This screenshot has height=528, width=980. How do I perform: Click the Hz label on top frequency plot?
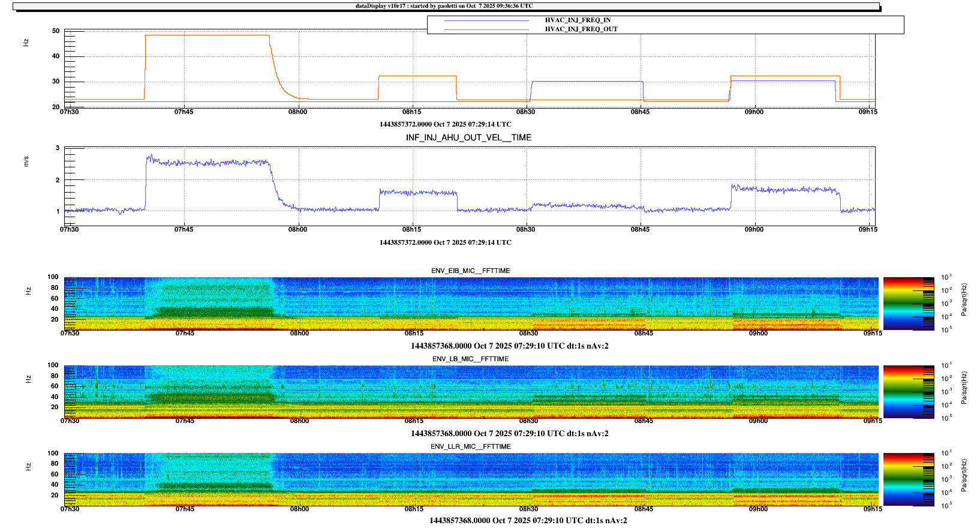pos(26,43)
